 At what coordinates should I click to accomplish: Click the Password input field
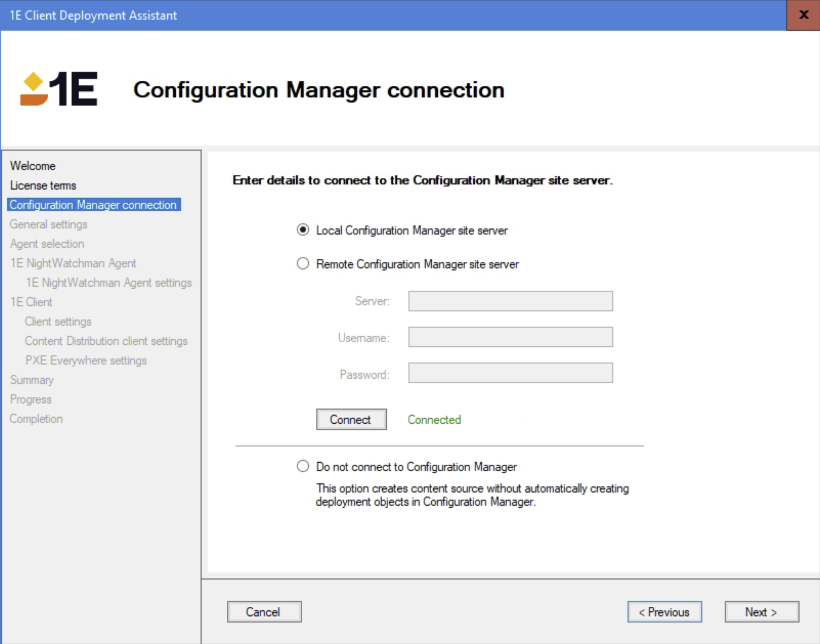coord(510,373)
